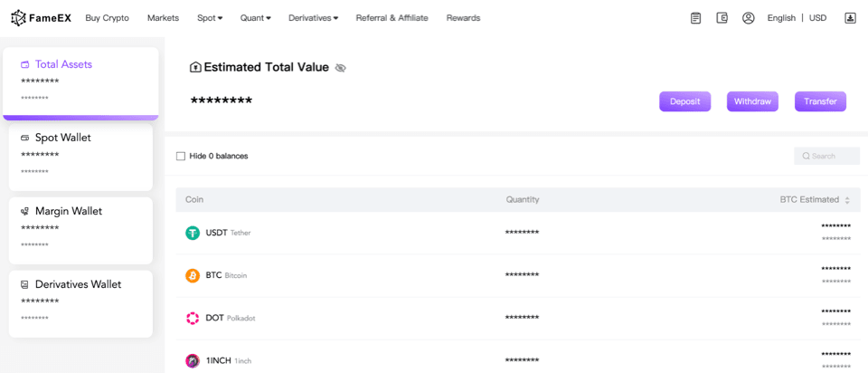This screenshot has width=868, height=373.
Task: Click the USDT Tether coin icon
Action: click(193, 233)
